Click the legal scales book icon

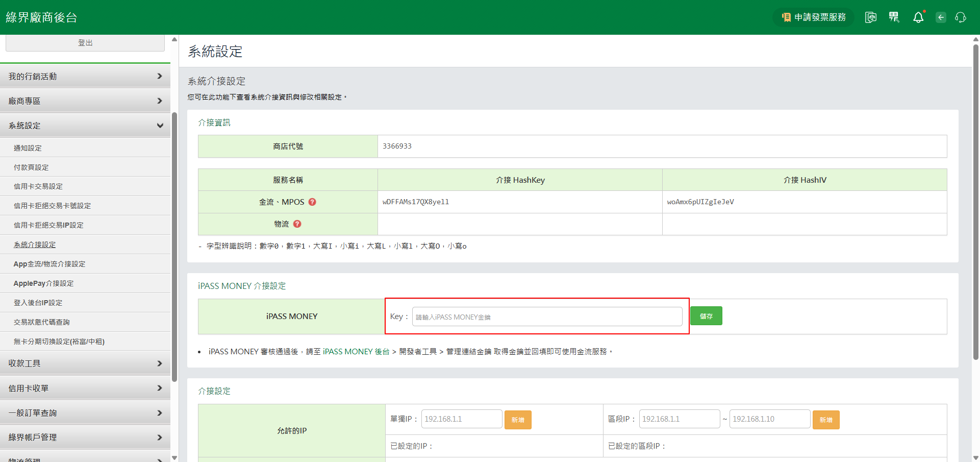(870, 17)
